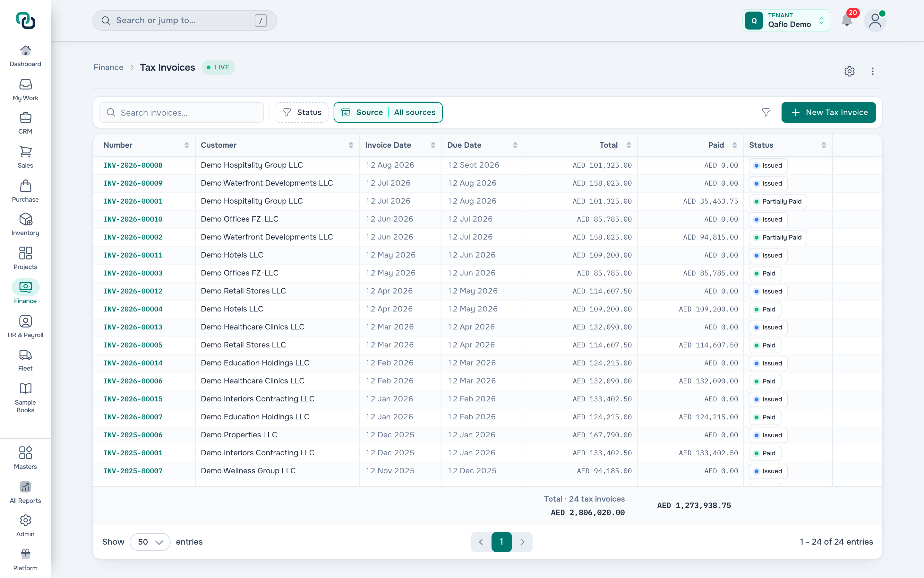Viewport: 924px width, 578px height.
Task: Sort by Paid column
Action: coord(735,145)
